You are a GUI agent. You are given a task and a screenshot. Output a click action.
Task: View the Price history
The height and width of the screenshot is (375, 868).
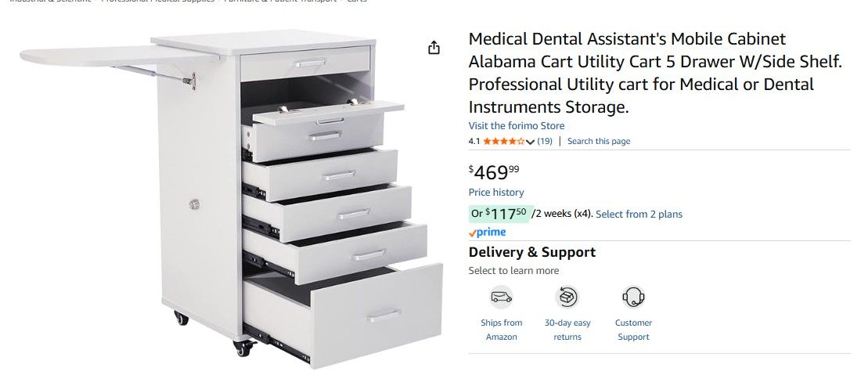point(496,193)
